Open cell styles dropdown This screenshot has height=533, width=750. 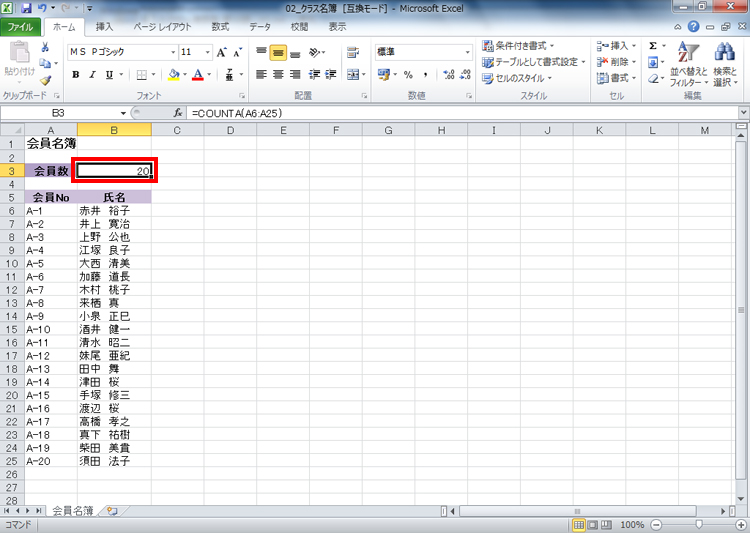[517, 78]
